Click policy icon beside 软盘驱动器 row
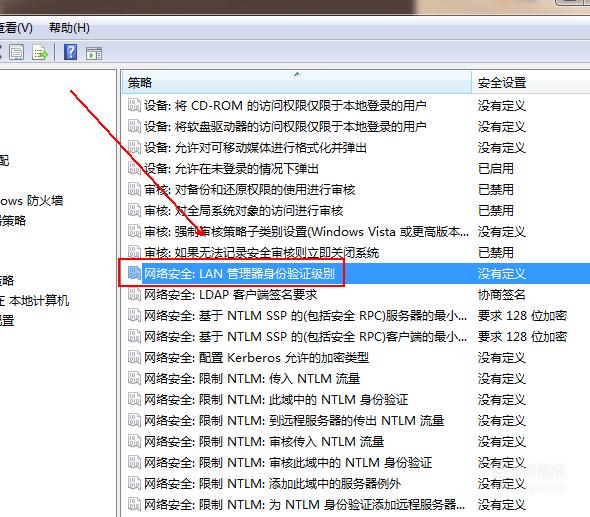Screen dimensions: 590x517 click(134, 126)
